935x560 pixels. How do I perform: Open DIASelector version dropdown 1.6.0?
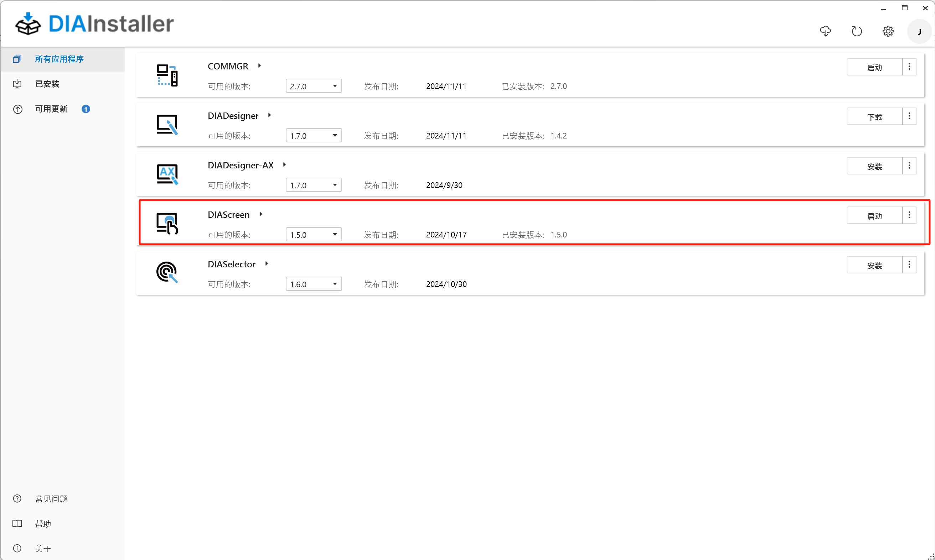pos(314,284)
